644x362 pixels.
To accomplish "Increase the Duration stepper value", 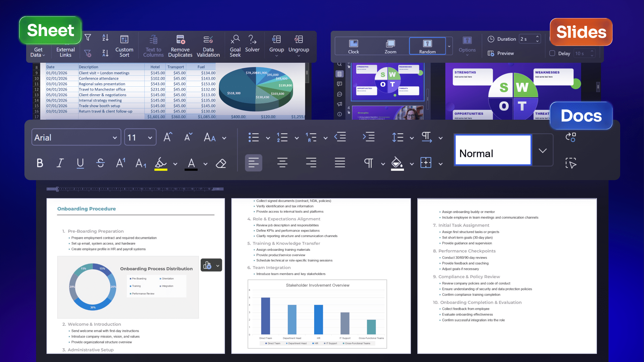I will 537,37.
